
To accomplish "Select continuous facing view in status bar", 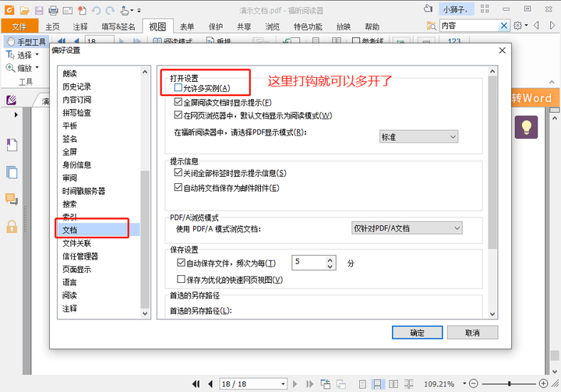I will click(x=409, y=384).
